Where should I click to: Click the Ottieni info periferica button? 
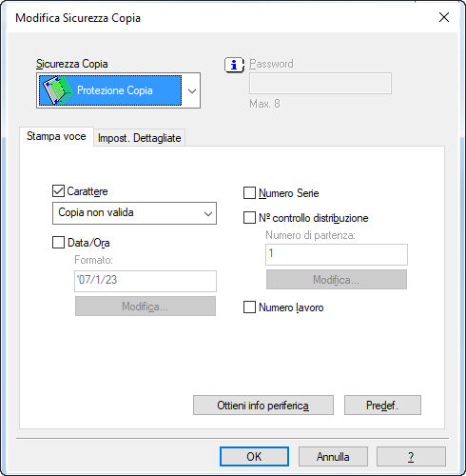pyautogui.click(x=263, y=405)
